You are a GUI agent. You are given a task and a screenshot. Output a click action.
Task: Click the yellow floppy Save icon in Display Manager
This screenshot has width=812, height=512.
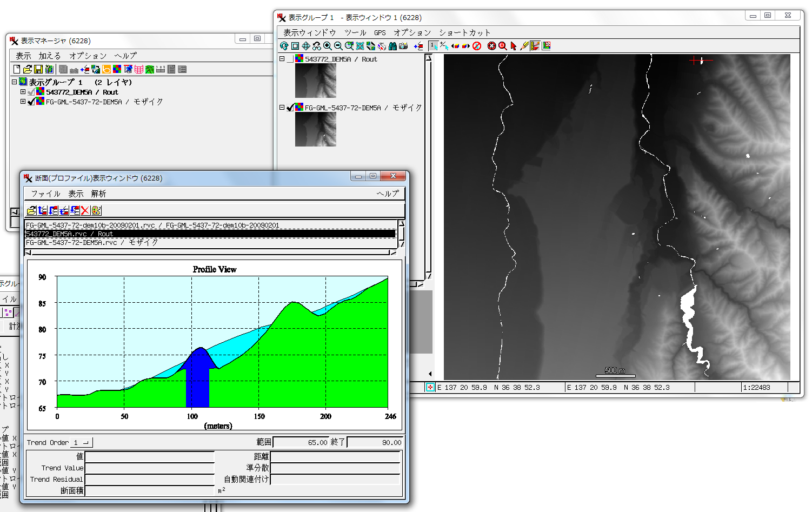point(38,69)
